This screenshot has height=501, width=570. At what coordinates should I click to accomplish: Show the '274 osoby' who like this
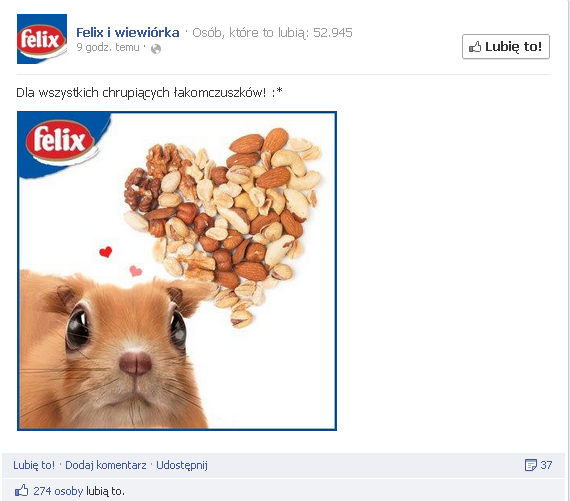[x=58, y=491]
